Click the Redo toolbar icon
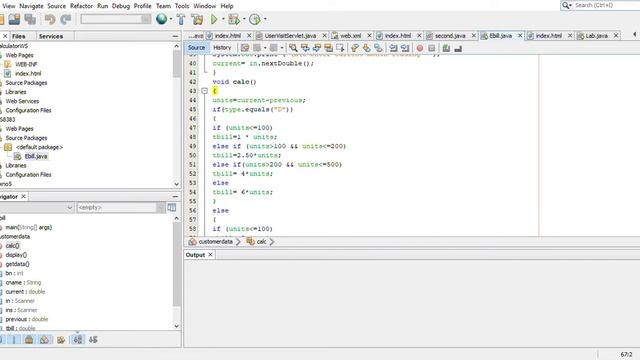This screenshot has width=640, height=360. [65, 19]
